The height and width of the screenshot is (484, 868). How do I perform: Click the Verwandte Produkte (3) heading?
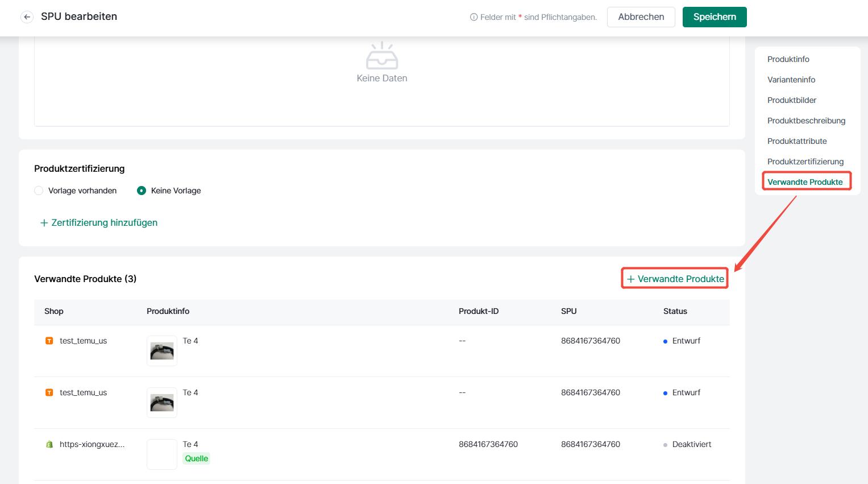coord(85,279)
